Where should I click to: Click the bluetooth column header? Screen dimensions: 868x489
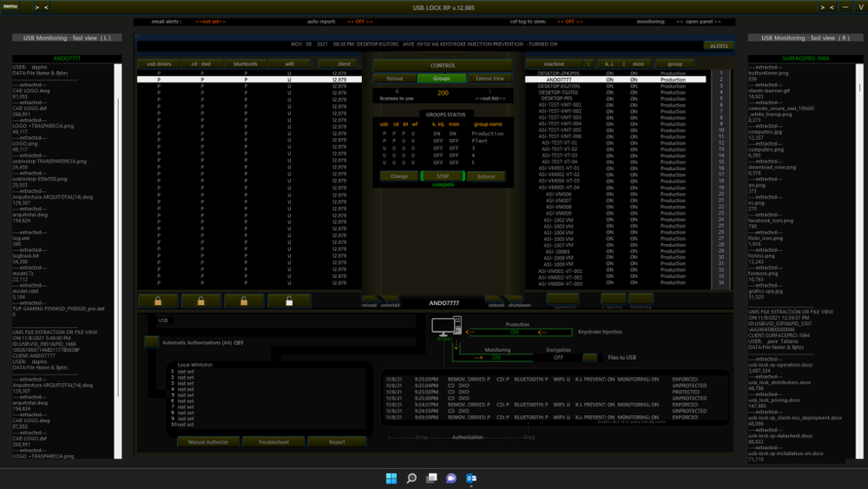[246, 63]
